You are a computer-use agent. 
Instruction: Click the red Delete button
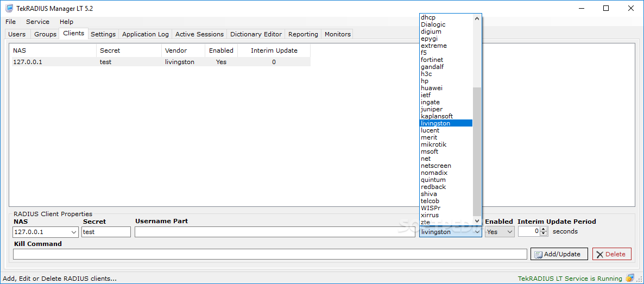coord(611,254)
